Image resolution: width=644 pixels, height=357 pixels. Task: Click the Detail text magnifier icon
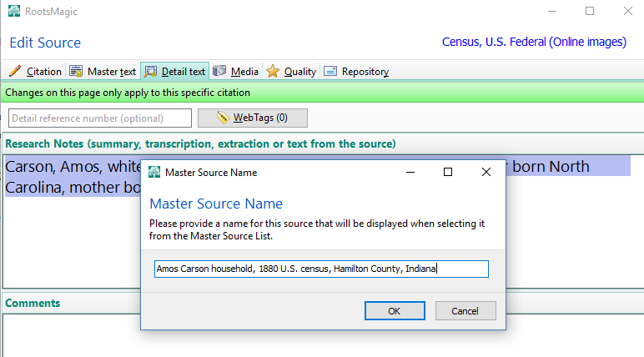(150, 72)
